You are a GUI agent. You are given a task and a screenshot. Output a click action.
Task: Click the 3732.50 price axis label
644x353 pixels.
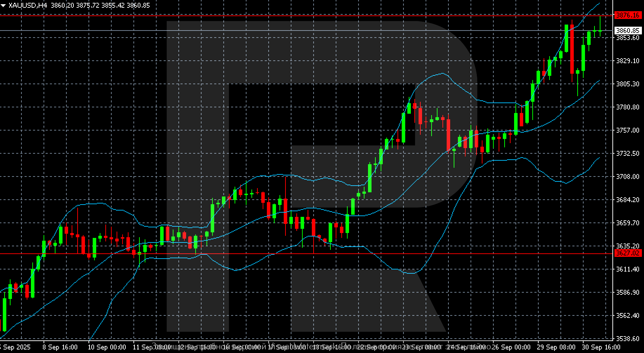tap(627, 153)
